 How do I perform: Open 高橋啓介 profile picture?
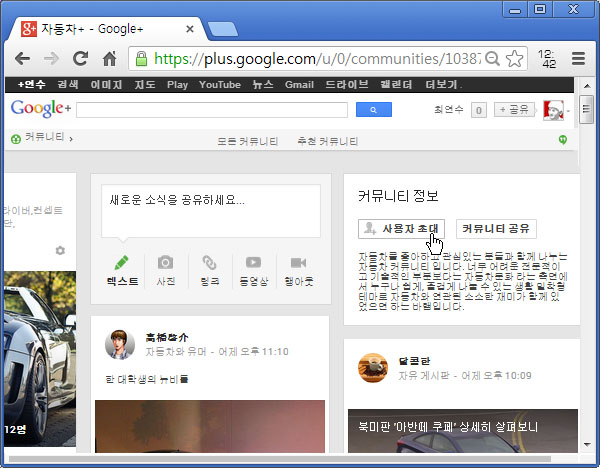tap(120, 344)
